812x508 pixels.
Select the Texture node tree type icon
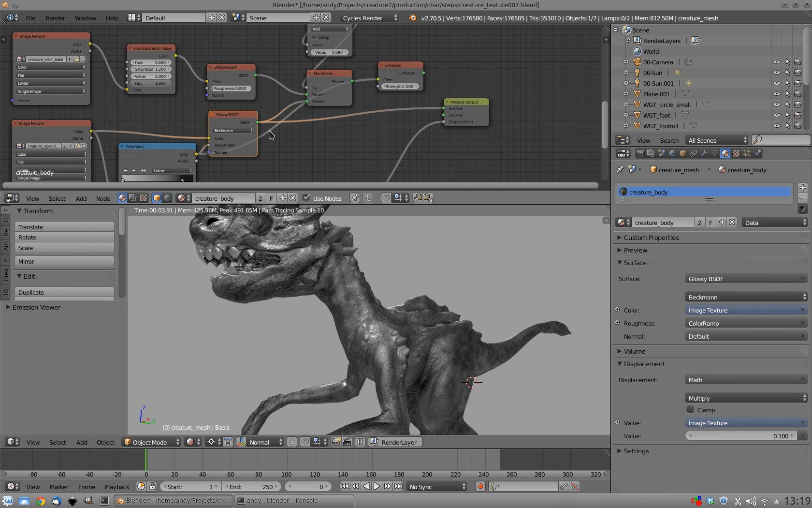144,198
